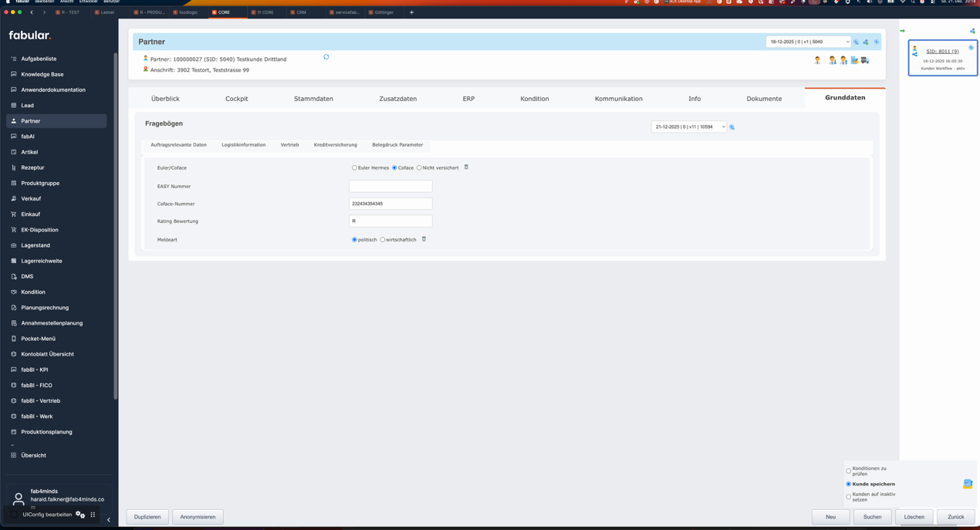Viewport: 980px width, 530px height.
Task: Switch to the Stammdaten tab
Action: point(313,99)
